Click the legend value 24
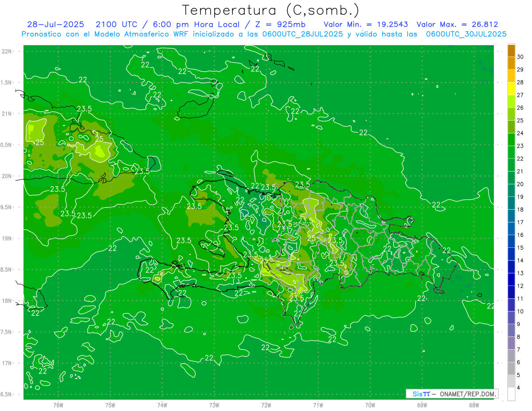Viewport: 532px width, 411px height. pyautogui.click(x=520, y=133)
